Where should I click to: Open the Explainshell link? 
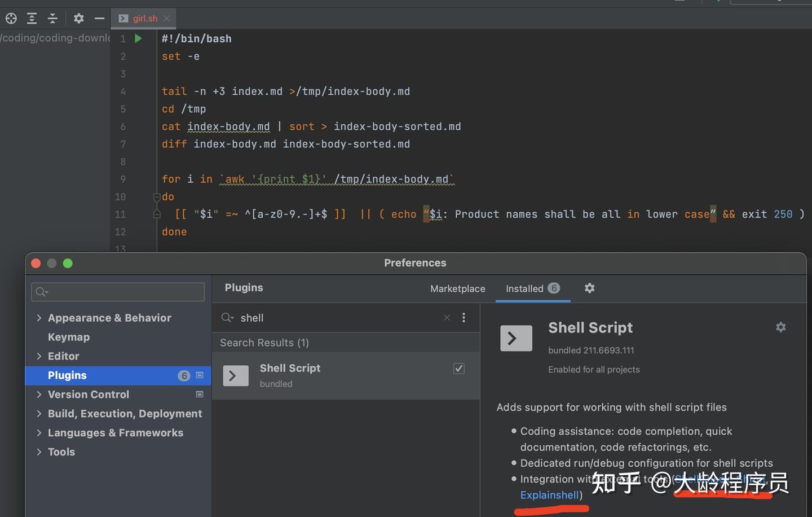click(549, 495)
